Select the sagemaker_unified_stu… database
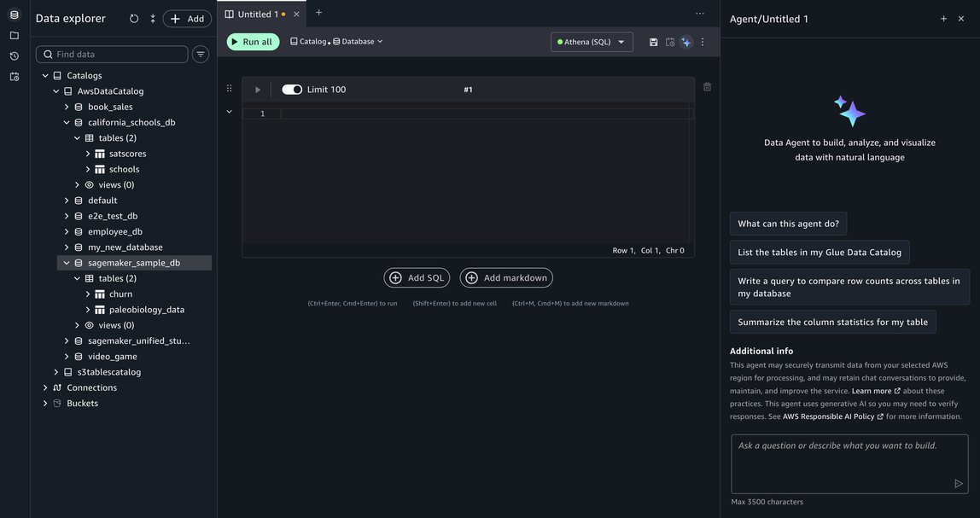 [139, 341]
